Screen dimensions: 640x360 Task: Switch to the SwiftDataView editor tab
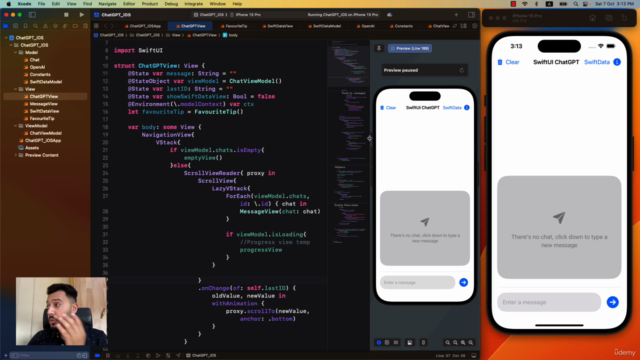pos(278,26)
